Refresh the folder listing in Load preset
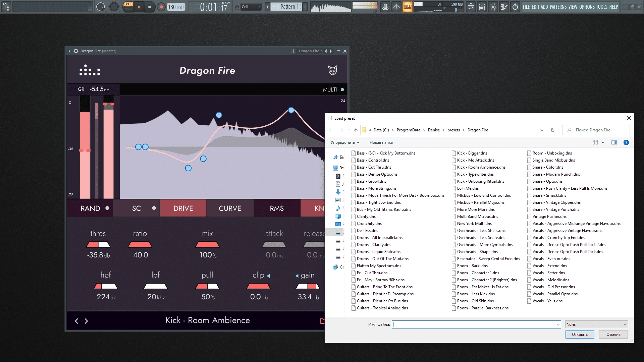Screen dimensions: 644x362 point(553,130)
